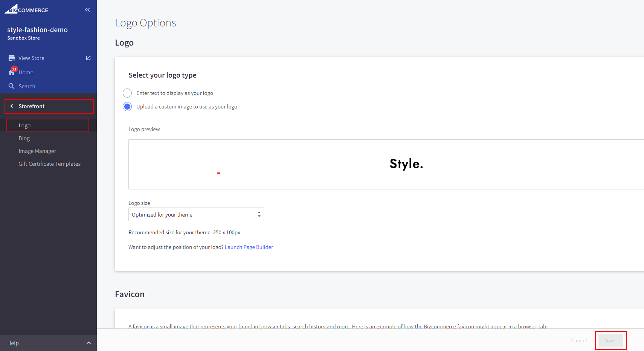The height and width of the screenshot is (351, 644).
Task: Click the View Store storefront icon
Action: [12, 58]
